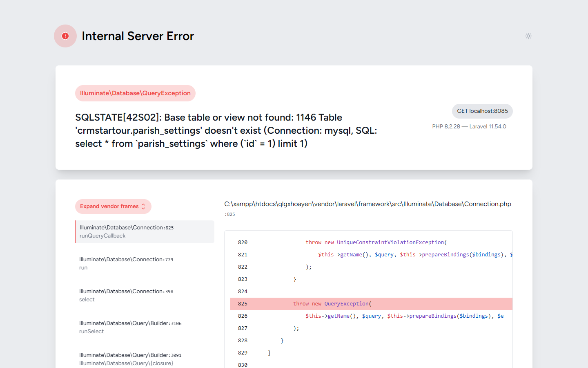Click the Internal Server Error heading
The height and width of the screenshot is (368, 588).
[138, 36]
